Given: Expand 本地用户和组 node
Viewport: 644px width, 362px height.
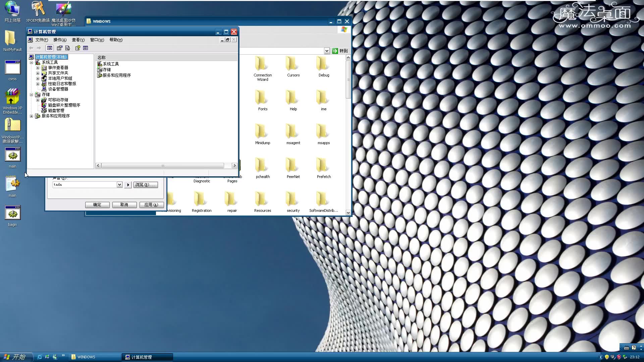Looking at the screenshot, I should click(x=38, y=78).
